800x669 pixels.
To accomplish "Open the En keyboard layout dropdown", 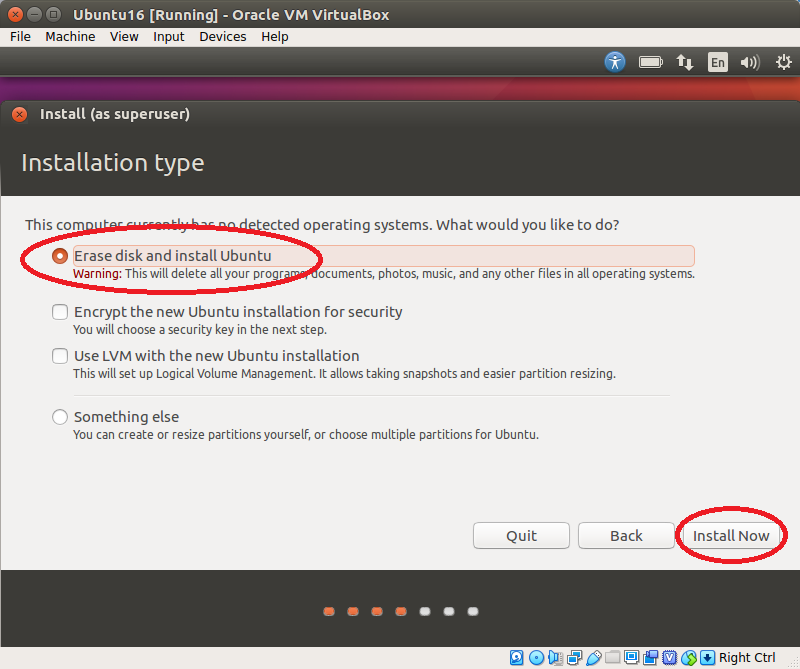I will tap(718, 62).
